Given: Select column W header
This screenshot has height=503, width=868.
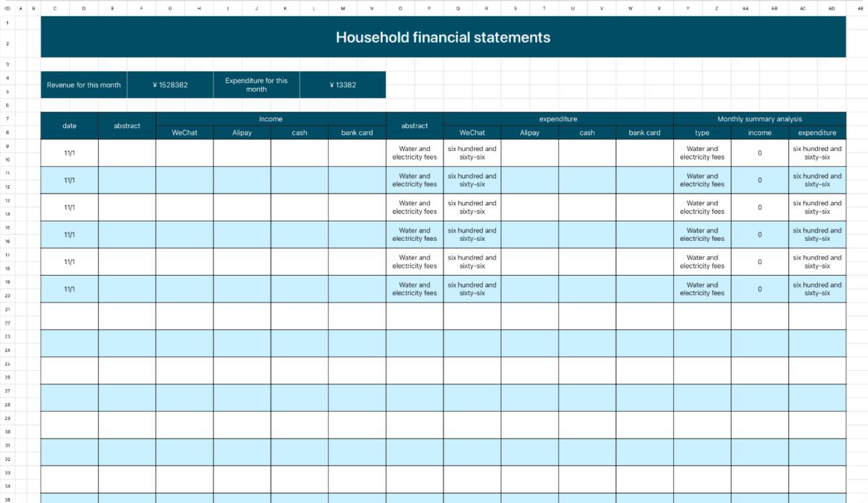Looking at the screenshot, I should (x=630, y=8).
